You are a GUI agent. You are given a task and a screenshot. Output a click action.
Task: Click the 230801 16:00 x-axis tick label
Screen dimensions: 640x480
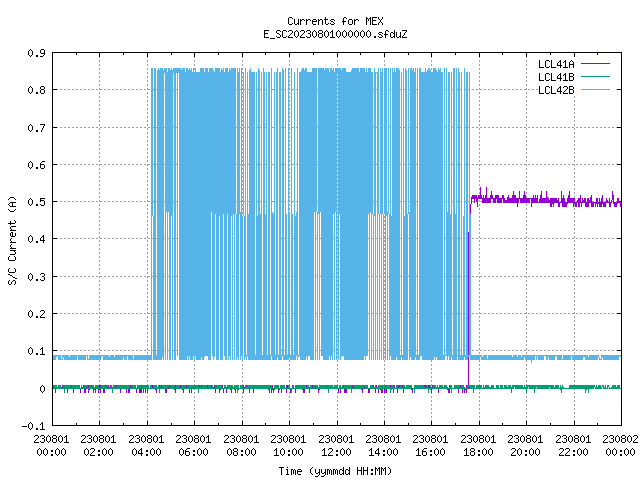point(430,446)
